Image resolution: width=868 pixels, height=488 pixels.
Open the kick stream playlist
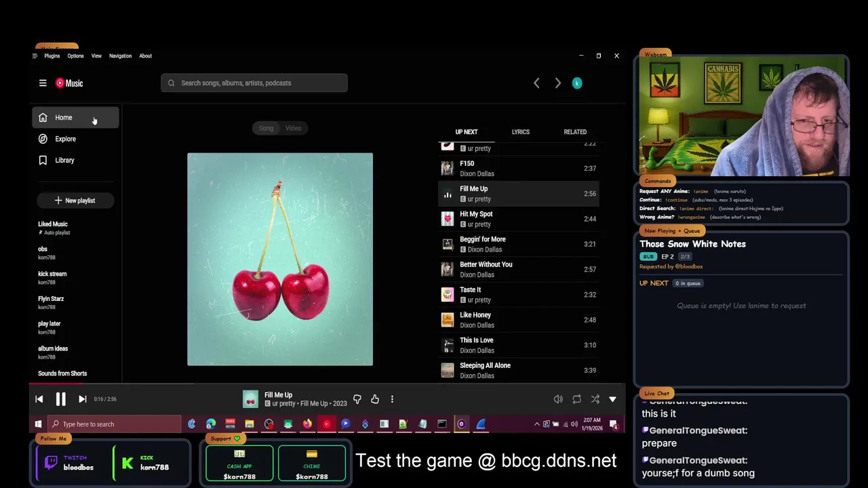[75, 278]
